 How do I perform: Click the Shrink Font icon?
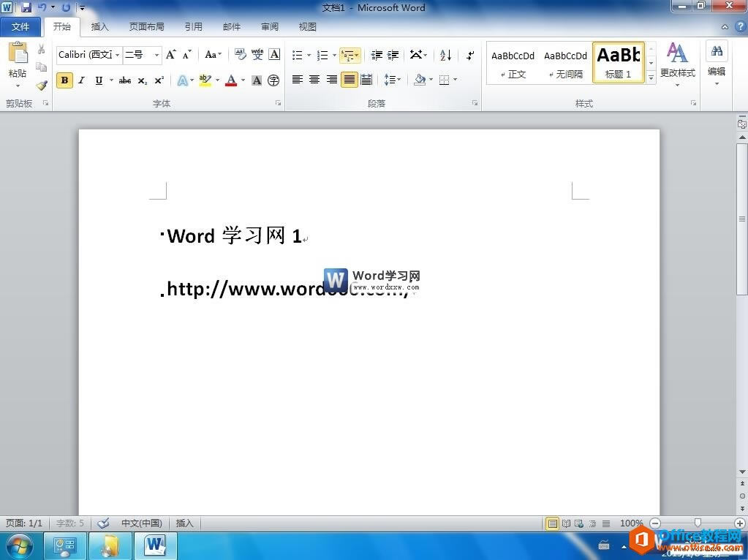(x=185, y=55)
